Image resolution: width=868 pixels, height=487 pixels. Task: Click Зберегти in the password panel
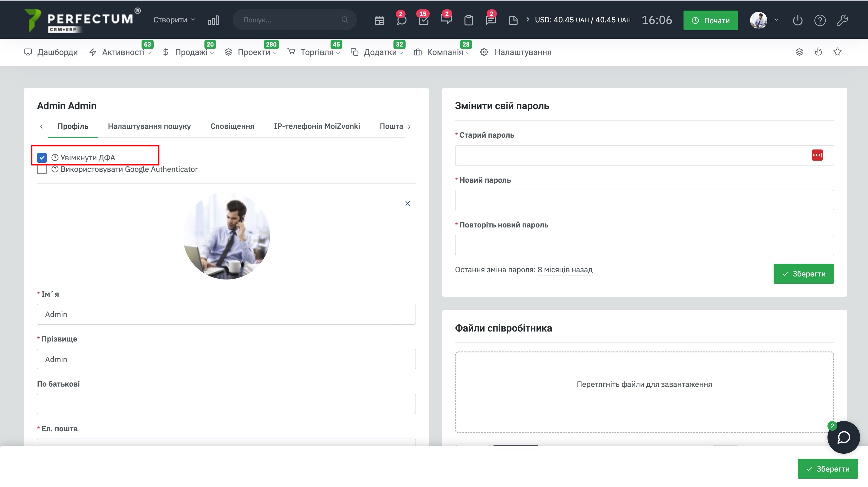tap(803, 274)
